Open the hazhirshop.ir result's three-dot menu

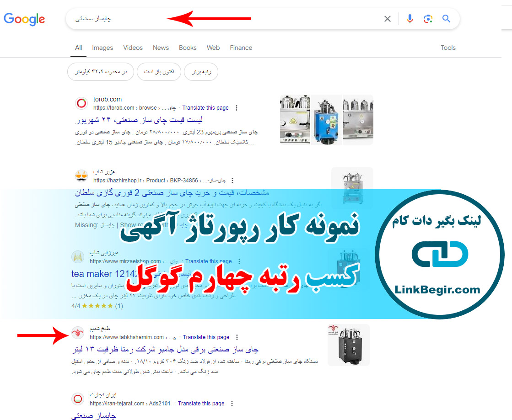[232, 181]
